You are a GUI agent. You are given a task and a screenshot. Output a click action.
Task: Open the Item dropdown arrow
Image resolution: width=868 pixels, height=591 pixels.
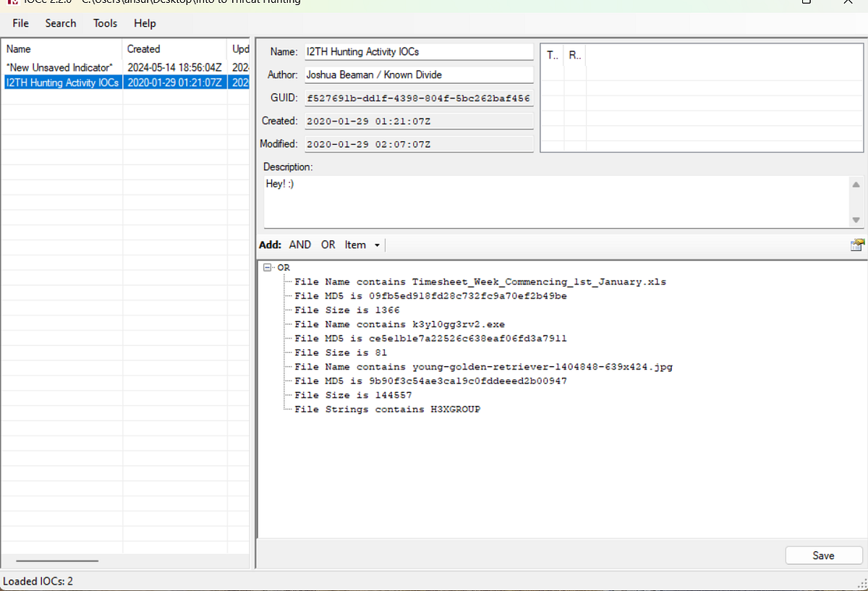point(377,245)
